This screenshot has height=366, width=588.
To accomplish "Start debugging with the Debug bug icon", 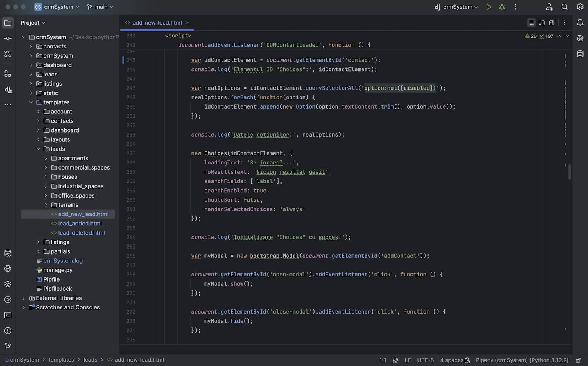I will click(x=502, y=7).
